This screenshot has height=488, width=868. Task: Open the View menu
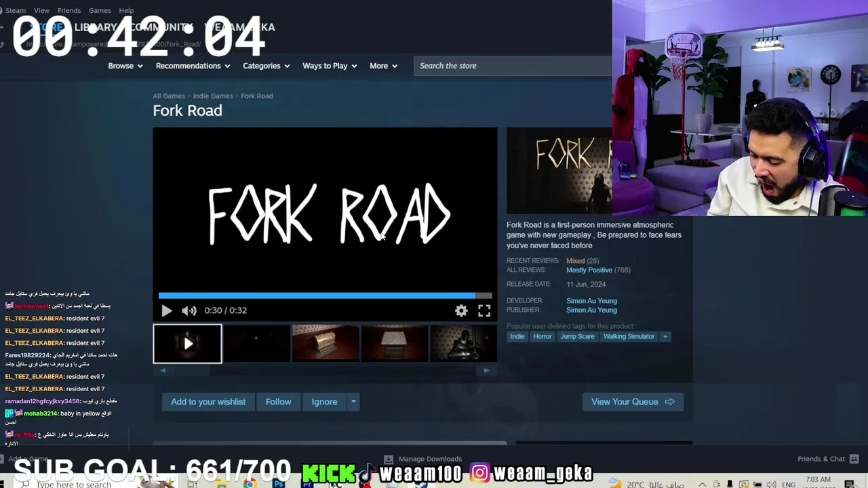[41, 10]
